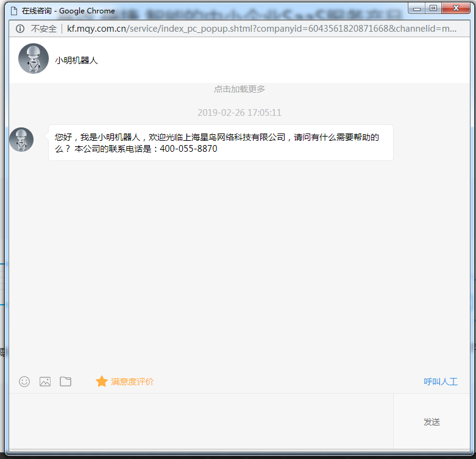Click the robot avatar in chat header
Screen dimensions: 476x459
pyautogui.click(x=34, y=59)
